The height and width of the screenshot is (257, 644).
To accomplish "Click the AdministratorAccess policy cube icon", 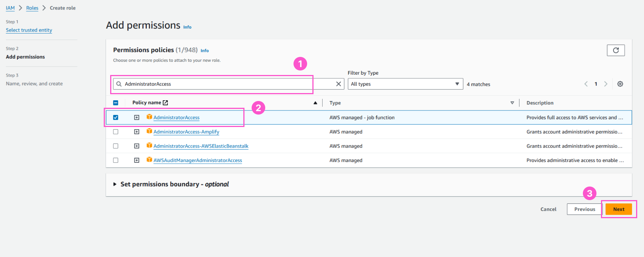I will coord(149,117).
